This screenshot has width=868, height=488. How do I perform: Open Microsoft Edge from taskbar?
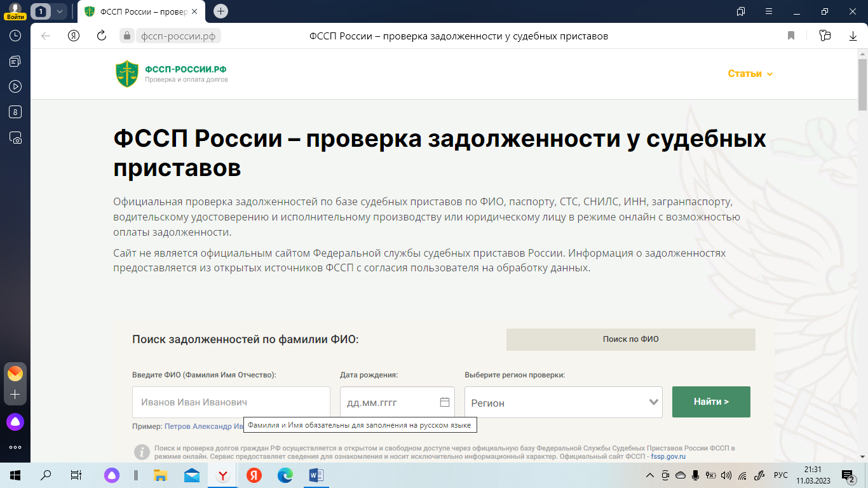tap(285, 475)
